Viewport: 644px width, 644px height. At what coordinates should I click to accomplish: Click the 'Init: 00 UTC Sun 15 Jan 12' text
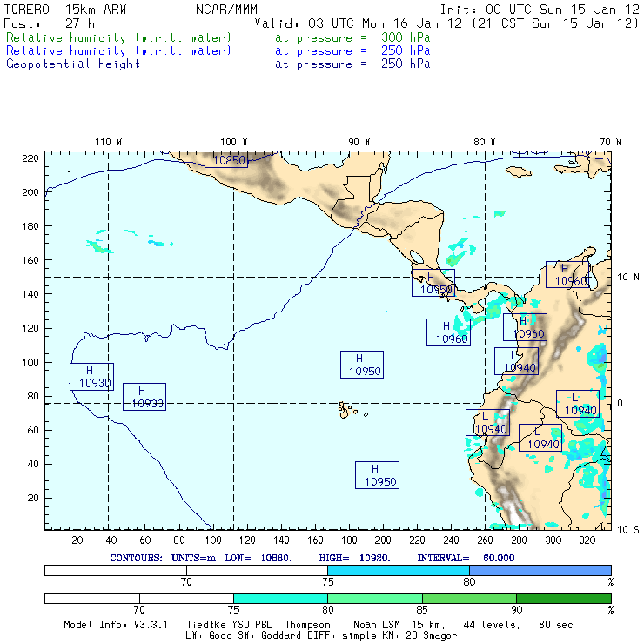tap(540, 10)
